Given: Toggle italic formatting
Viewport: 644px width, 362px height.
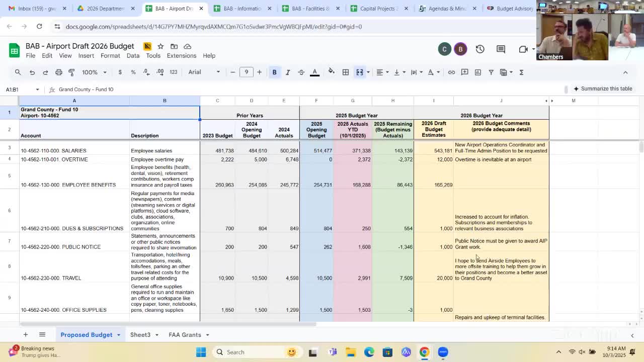Looking at the screenshot, I should 288,72.
